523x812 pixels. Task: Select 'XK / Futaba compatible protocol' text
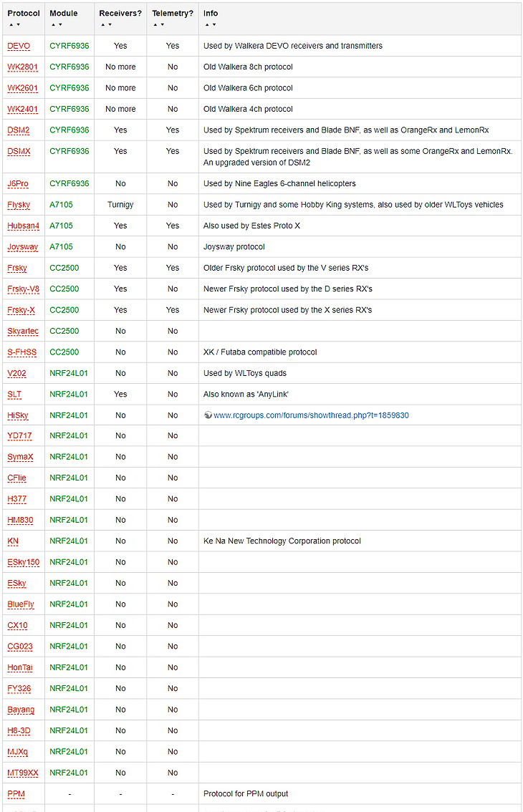point(260,352)
